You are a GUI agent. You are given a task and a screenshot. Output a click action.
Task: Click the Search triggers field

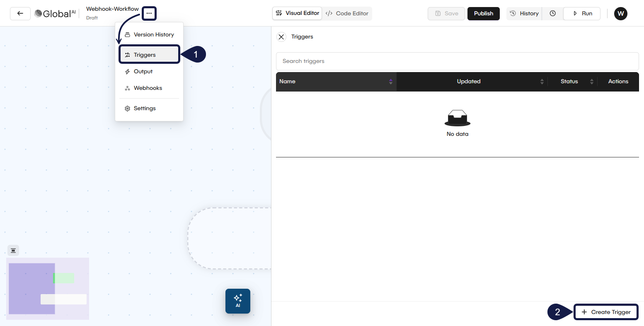pyautogui.click(x=457, y=61)
